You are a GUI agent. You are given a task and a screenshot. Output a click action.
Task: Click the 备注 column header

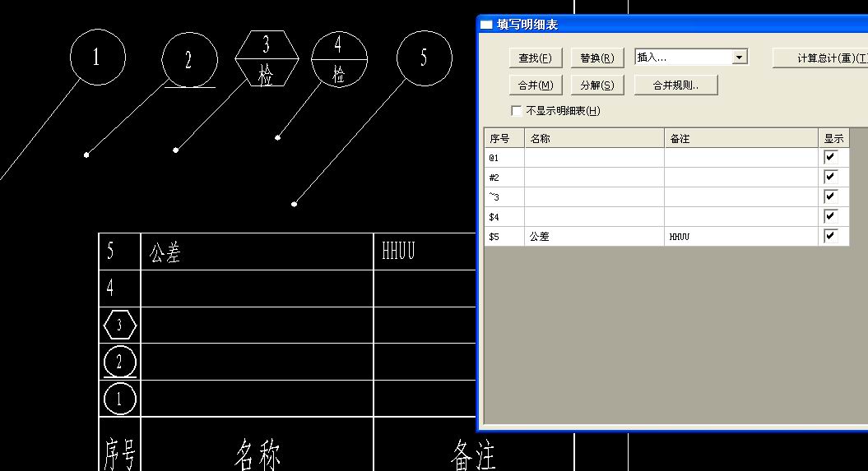click(740, 139)
